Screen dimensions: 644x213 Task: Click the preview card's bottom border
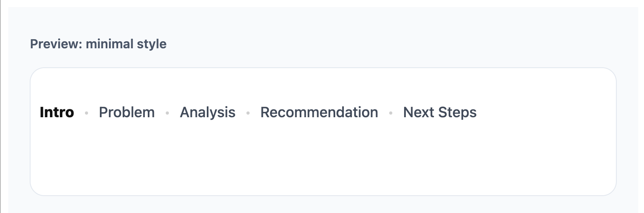322,195
